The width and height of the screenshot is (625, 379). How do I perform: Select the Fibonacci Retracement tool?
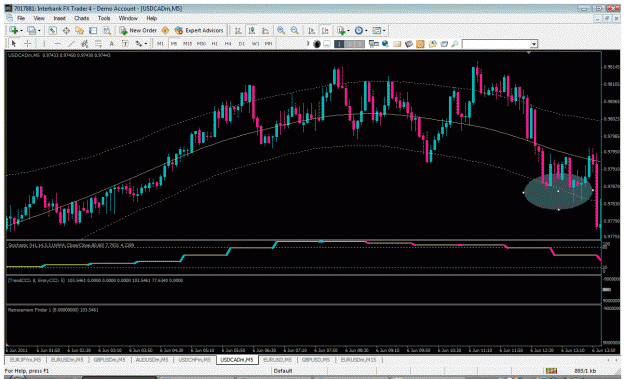(98, 43)
